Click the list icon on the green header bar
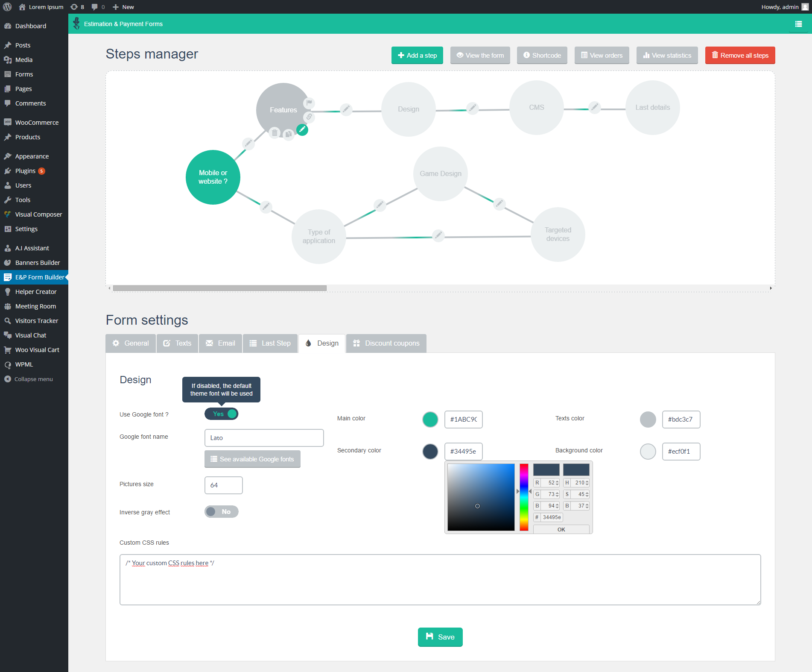This screenshot has height=672, width=812. click(x=799, y=24)
